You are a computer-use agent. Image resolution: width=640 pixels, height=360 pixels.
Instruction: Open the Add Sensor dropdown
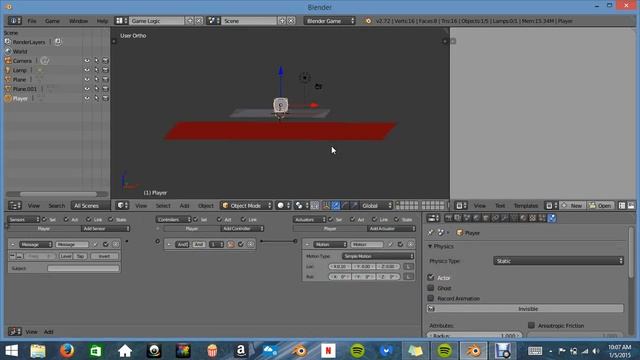[x=105, y=229]
